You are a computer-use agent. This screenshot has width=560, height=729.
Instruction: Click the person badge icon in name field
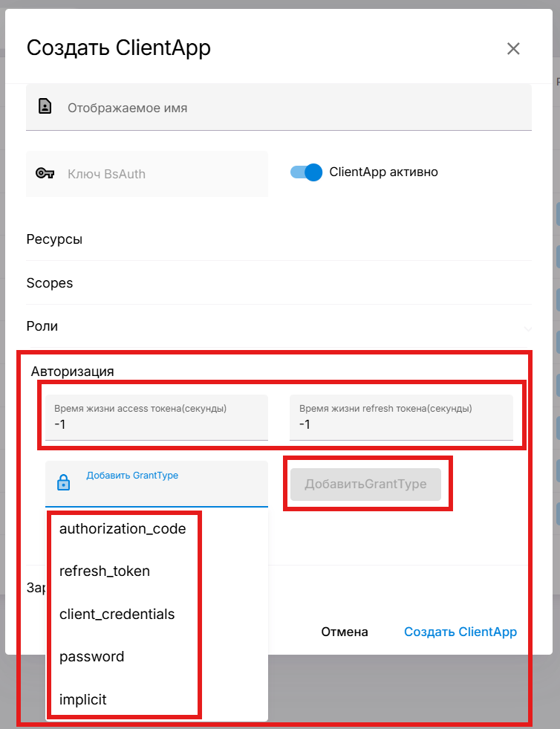click(45, 108)
